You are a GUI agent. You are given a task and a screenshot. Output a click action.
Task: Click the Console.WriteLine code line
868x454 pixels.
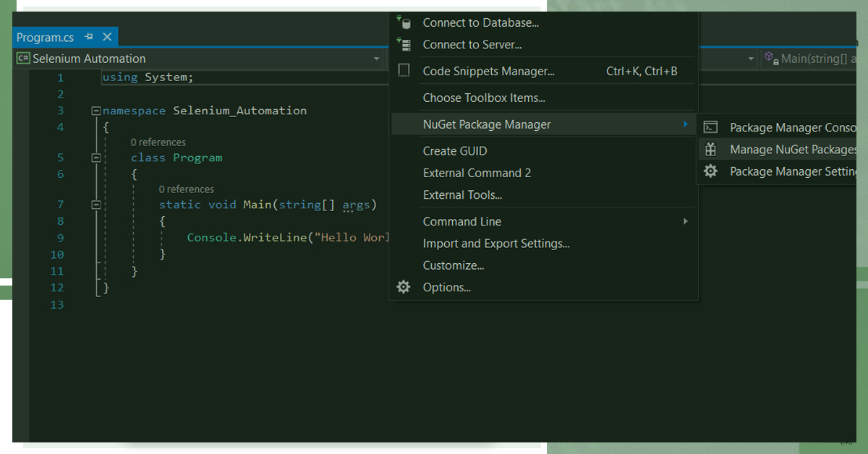(x=288, y=238)
